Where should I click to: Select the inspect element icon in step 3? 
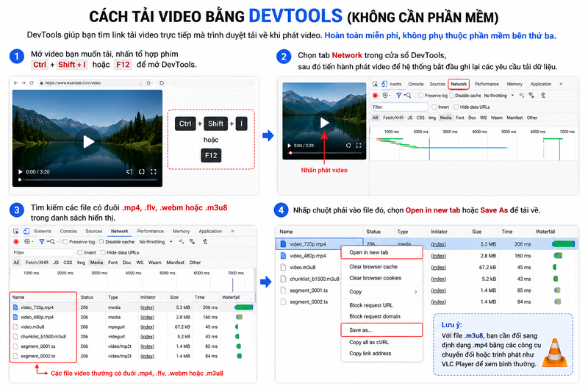pyautogui.click(x=15, y=231)
